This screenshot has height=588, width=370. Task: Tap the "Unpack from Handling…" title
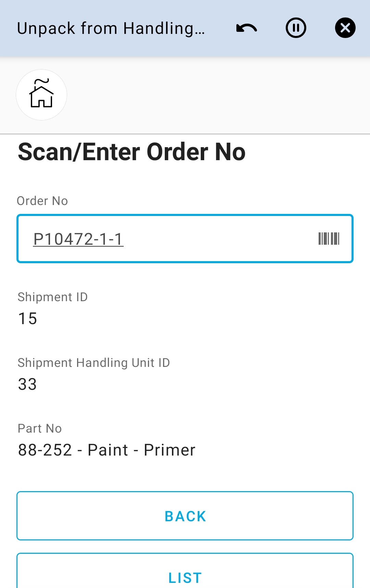111,28
